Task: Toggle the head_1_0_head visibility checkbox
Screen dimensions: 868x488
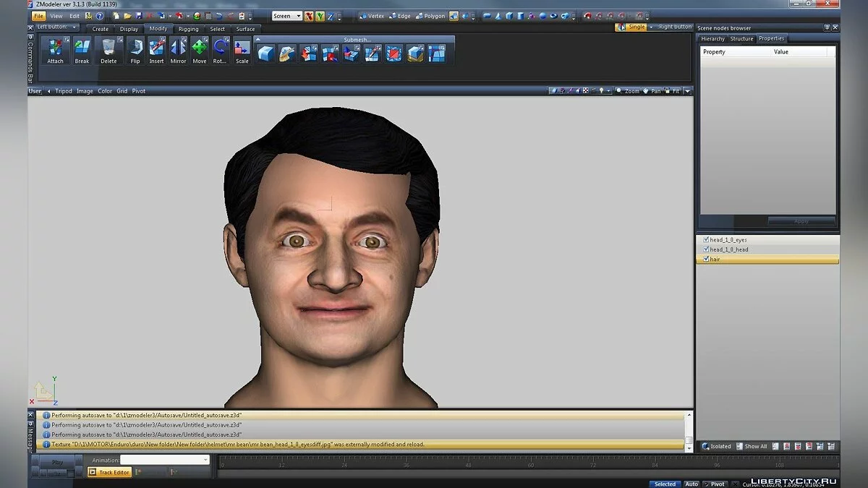Action: click(x=706, y=249)
